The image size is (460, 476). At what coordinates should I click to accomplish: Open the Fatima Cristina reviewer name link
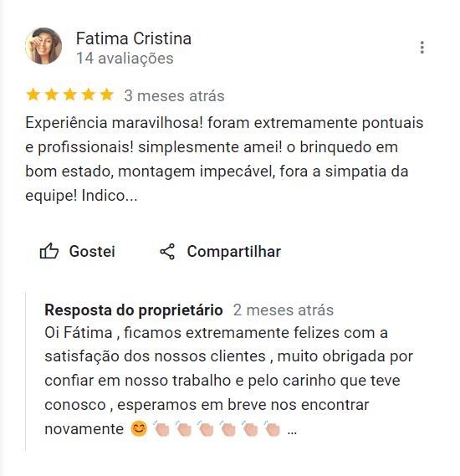point(134,38)
